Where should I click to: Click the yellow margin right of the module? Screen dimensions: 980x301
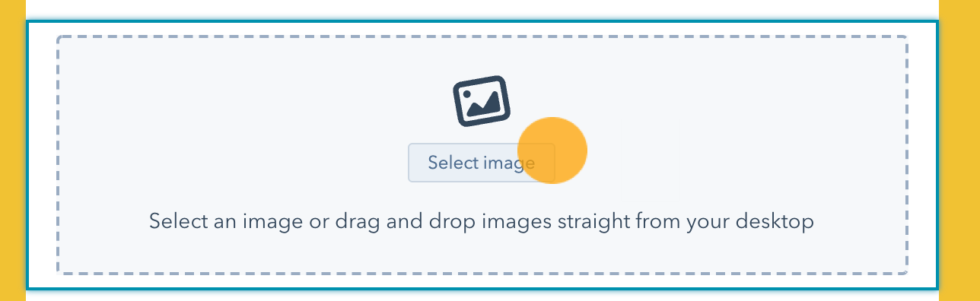[x=960, y=150]
